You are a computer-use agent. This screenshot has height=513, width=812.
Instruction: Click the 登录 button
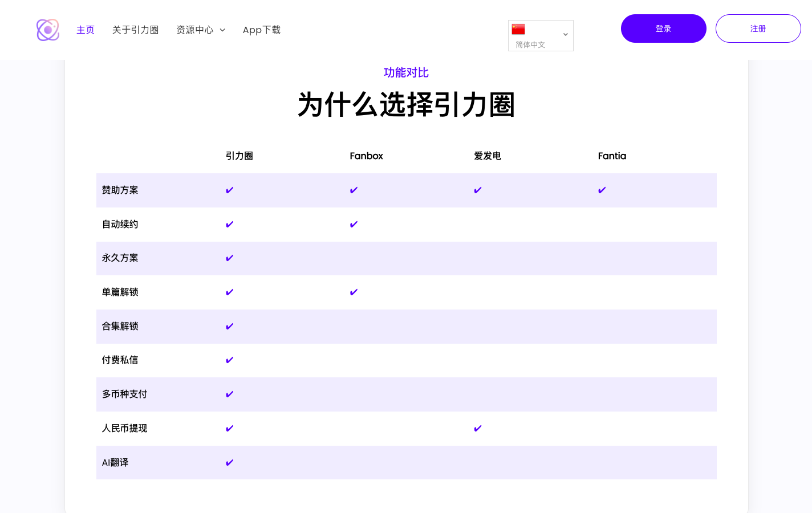click(x=664, y=28)
